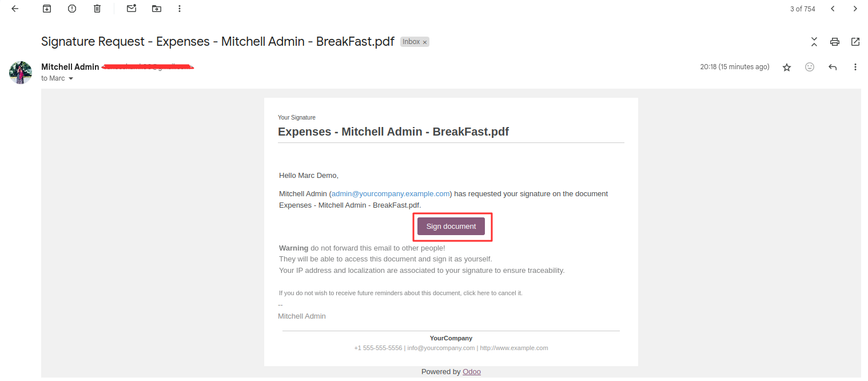Go back to the inbox list

(x=15, y=9)
